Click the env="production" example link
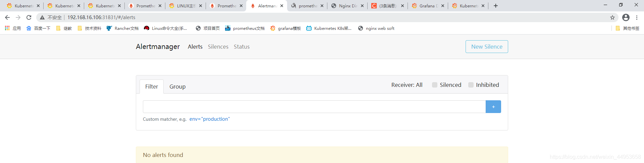The image size is (644, 163). click(210, 119)
